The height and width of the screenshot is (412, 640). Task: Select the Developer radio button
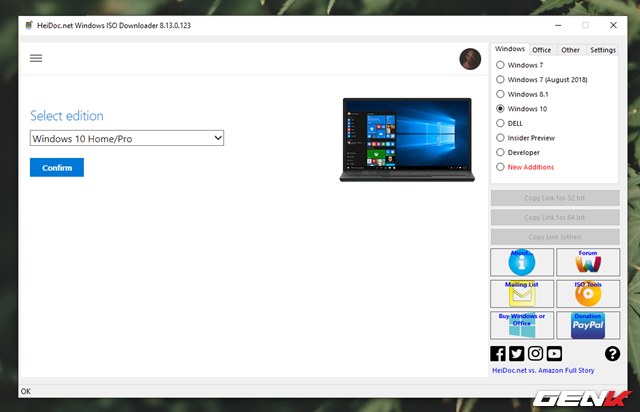click(500, 152)
